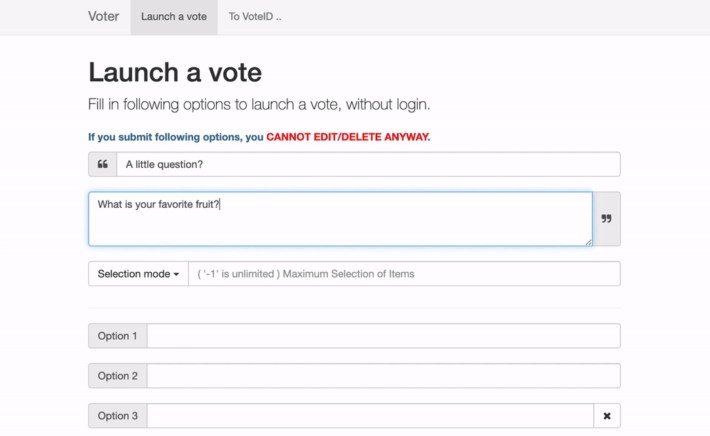Screen dimensions: 710x436
Task: Focus the 'A little question?' title field
Action: [x=367, y=164]
